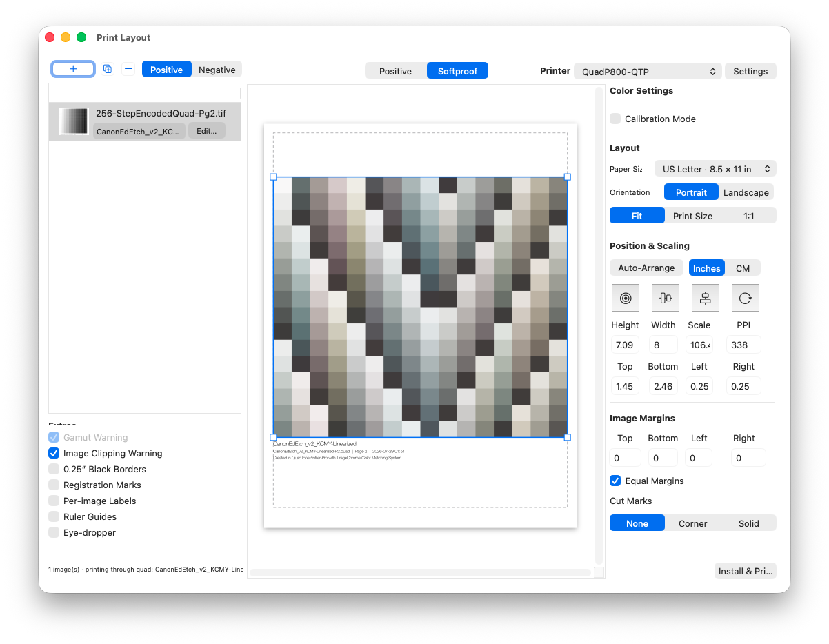Click the Bottom position field 2.46
Screen dimensions: 829x644
pyautogui.click(x=663, y=386)
